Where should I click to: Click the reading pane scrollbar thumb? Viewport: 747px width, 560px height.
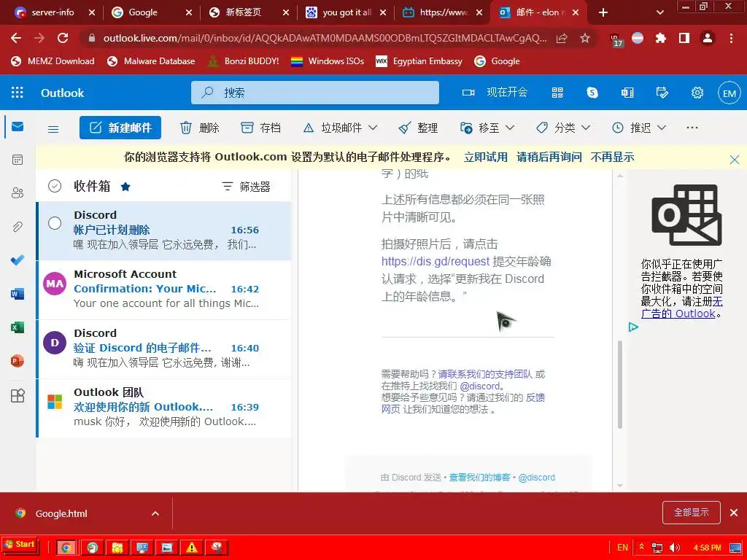(620, 384)
